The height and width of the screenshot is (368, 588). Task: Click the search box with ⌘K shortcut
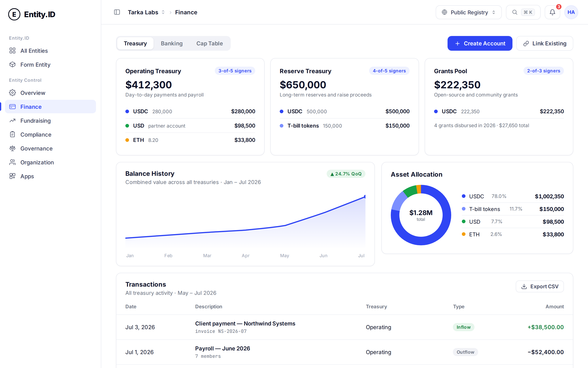tap(523, 12)
